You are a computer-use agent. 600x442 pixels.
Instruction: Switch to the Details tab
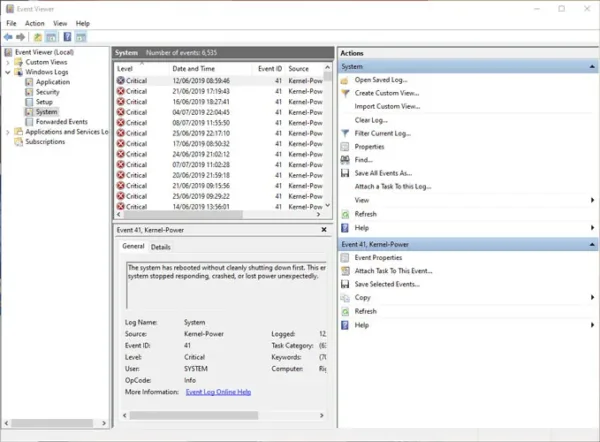[160, 247]
